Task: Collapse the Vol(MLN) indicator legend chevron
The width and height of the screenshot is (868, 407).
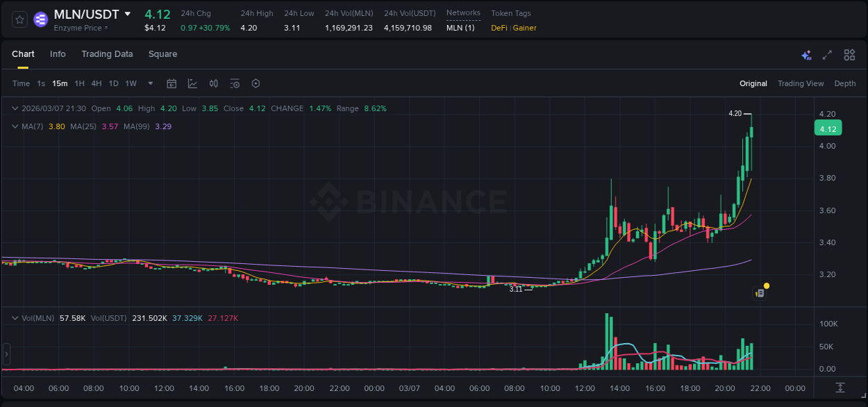Action: point(15,317)
